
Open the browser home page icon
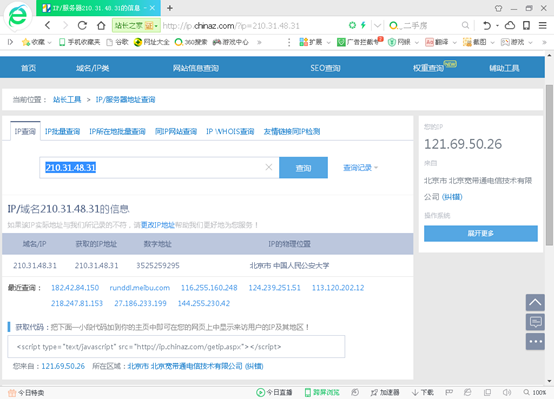pyautogui.click(x=101, y=25)
